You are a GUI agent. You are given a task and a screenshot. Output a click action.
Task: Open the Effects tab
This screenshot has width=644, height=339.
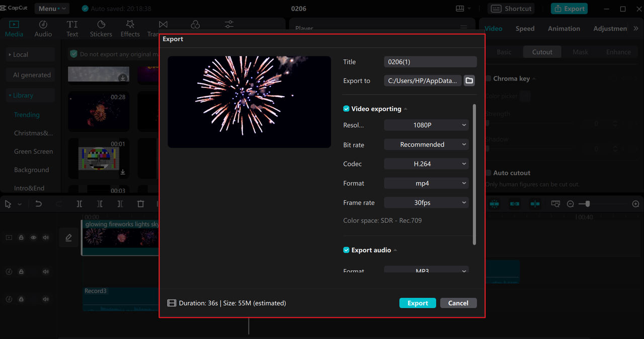point(130,29)
